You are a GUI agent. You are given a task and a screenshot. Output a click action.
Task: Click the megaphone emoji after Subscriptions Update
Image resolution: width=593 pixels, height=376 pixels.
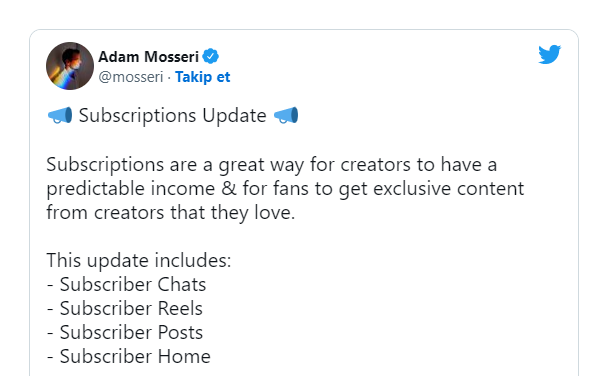click(x=286, y=115)
